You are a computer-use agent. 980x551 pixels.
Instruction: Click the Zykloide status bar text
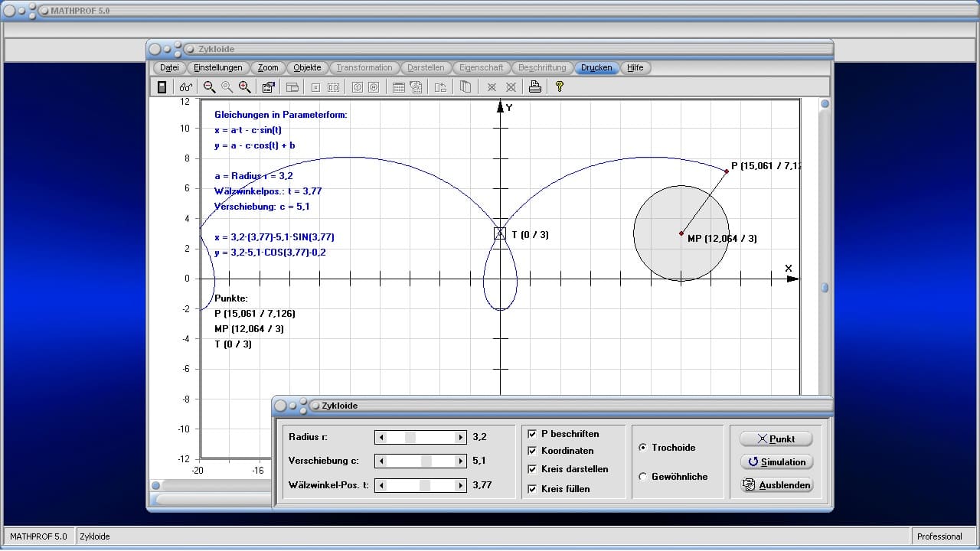[95, 536]
